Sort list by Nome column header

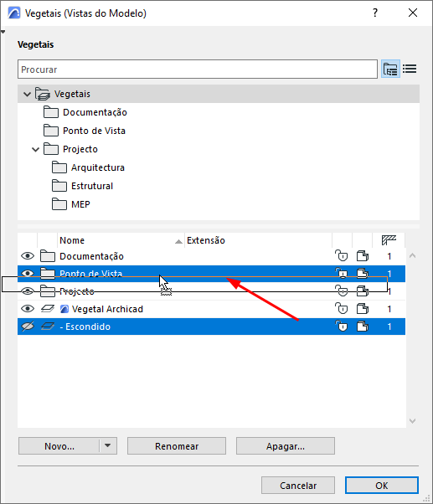[x=121, y=240]
